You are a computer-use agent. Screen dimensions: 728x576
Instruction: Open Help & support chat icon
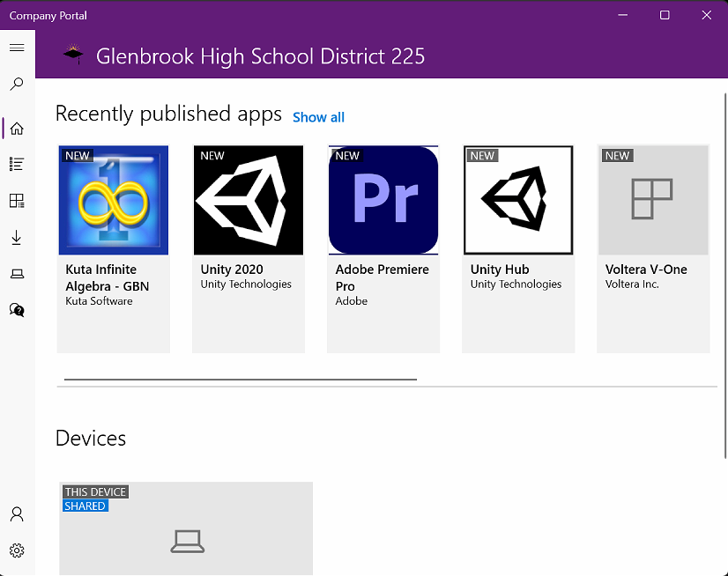pyautogui.click(x=17, y=310)
